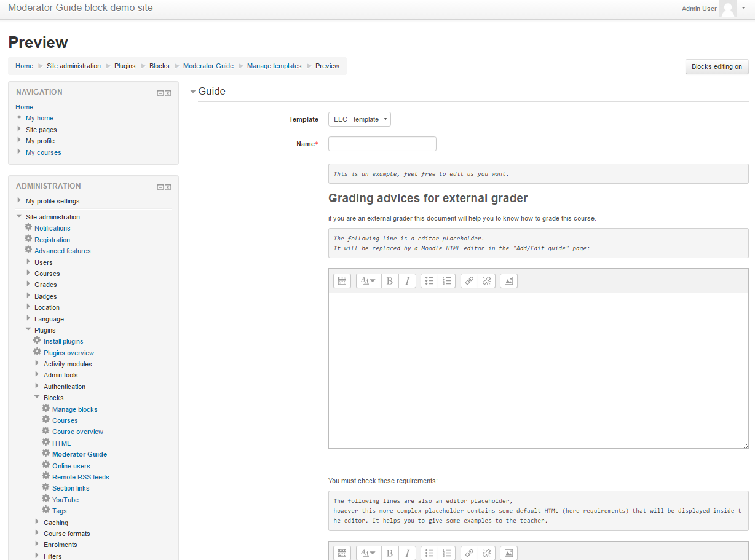Open Moderator Guide settings in Administration tree
This screenshot has width=755, height=560.
pos(79,454)
